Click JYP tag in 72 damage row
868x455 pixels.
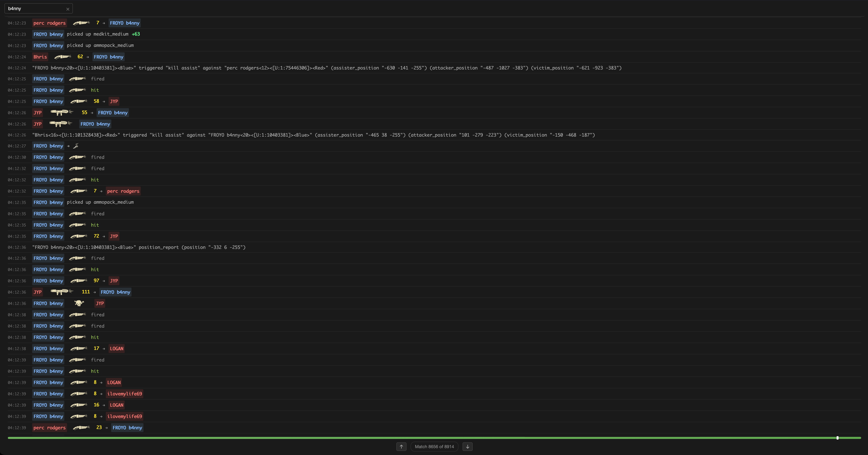click(x=114, y=236)
